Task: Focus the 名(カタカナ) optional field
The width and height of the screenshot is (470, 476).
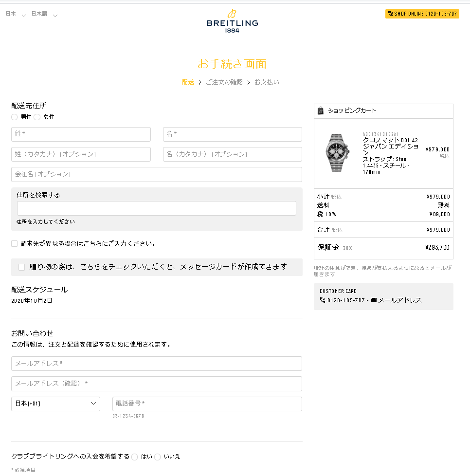Action: 233,154
